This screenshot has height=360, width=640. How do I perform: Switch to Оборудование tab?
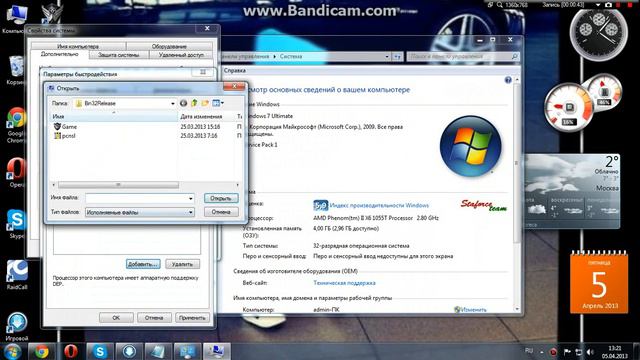pyautogui.click(x=169, y=46)
